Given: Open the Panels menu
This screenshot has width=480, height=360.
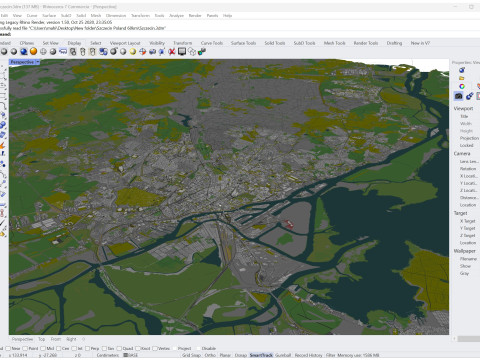Looking at the screenshot, I should [x=212, y=16].
